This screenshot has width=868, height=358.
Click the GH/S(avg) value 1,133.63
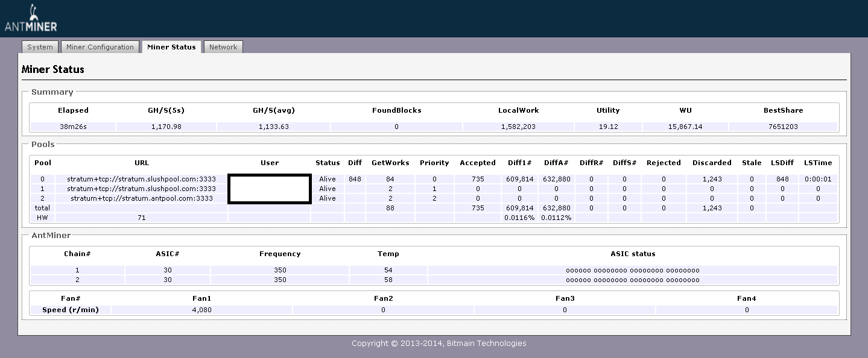tap(273, 127)
